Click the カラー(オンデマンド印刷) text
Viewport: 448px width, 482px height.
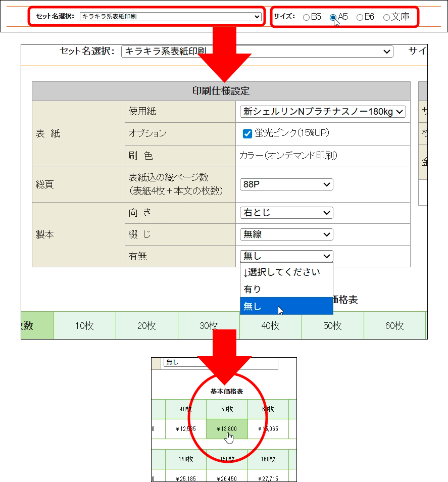(x=288, y=156)
